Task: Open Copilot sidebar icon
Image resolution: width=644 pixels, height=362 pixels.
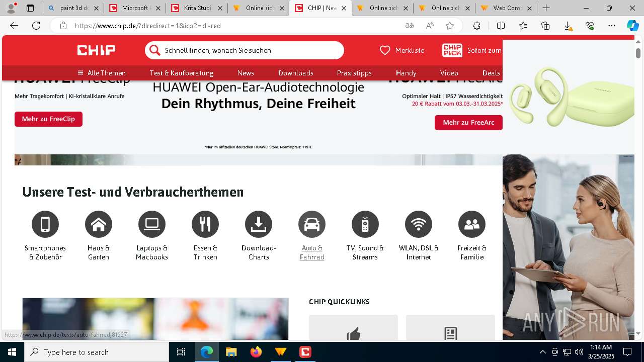Action: 633,26
